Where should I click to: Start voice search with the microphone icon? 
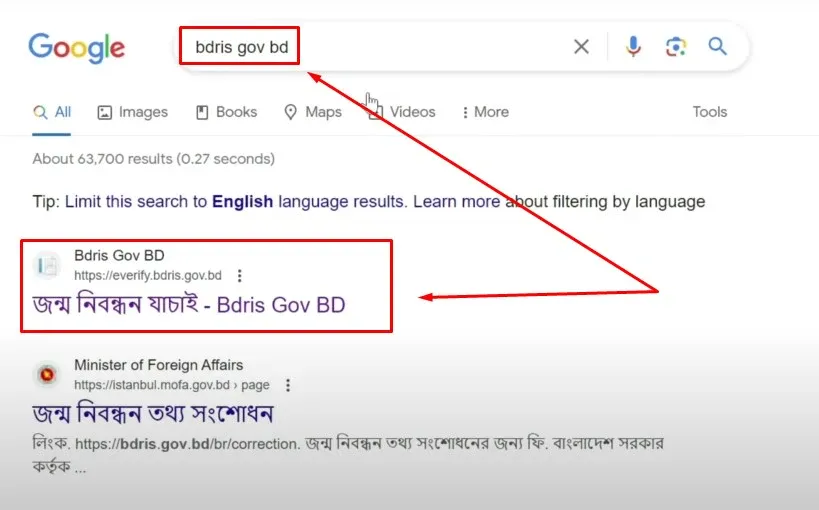(633, 47)
